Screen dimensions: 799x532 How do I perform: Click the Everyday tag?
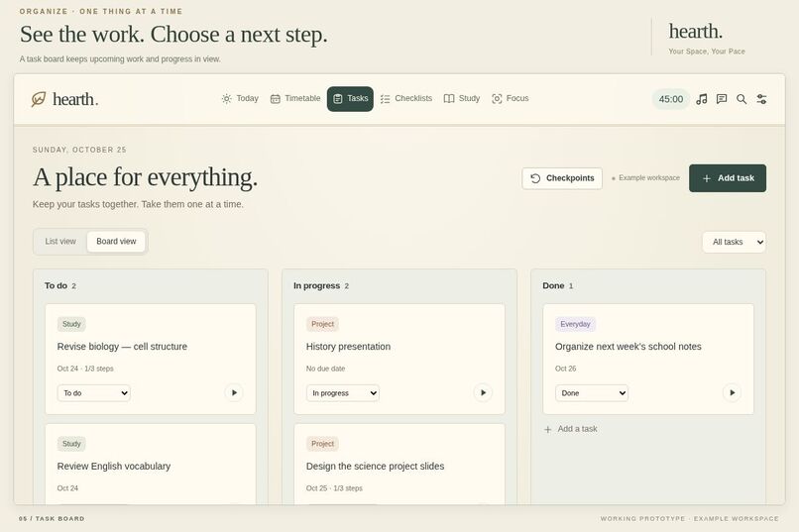575,324
